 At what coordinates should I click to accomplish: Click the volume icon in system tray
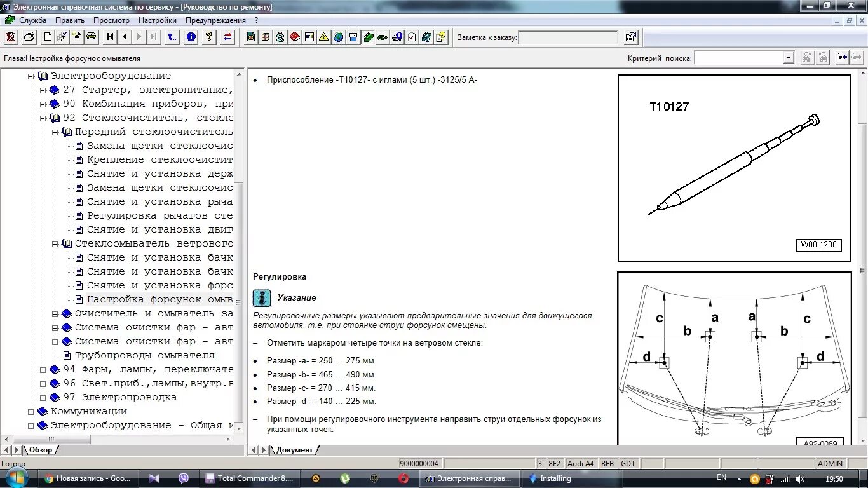(801, 479)
